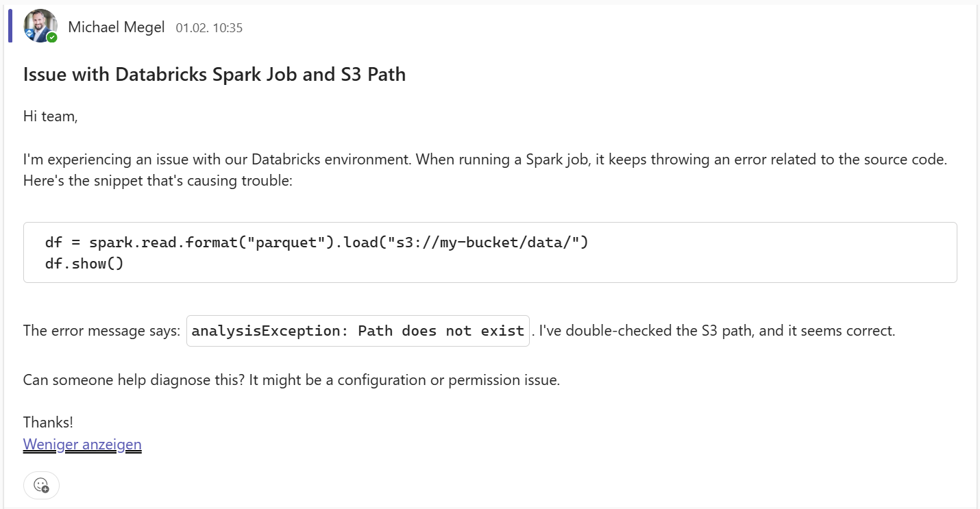Viewport: 980px width, 509px height.
Task: Click the green availability checkmark on the avatar
Action: pyautogui.click(x=51, y=37)
